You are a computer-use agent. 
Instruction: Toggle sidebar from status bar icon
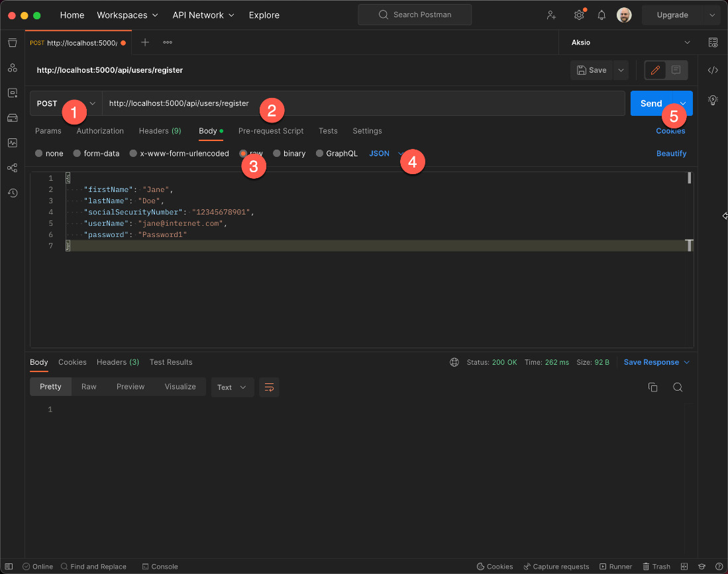pyautogui.click(x=9, y=567)
